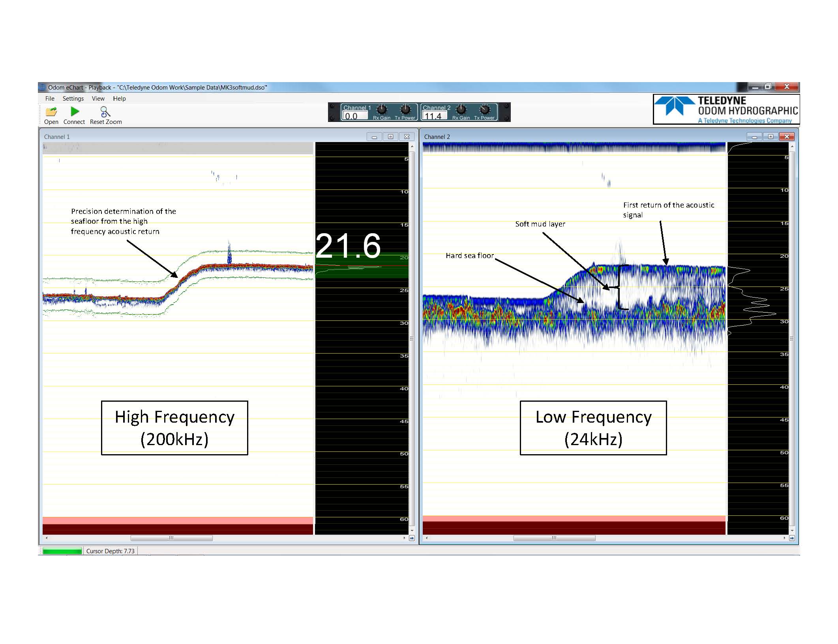This screenshot has width=838, height=644.
Task: Click Channel 2 Tx Power knob
Action: [x=484, y=109]
